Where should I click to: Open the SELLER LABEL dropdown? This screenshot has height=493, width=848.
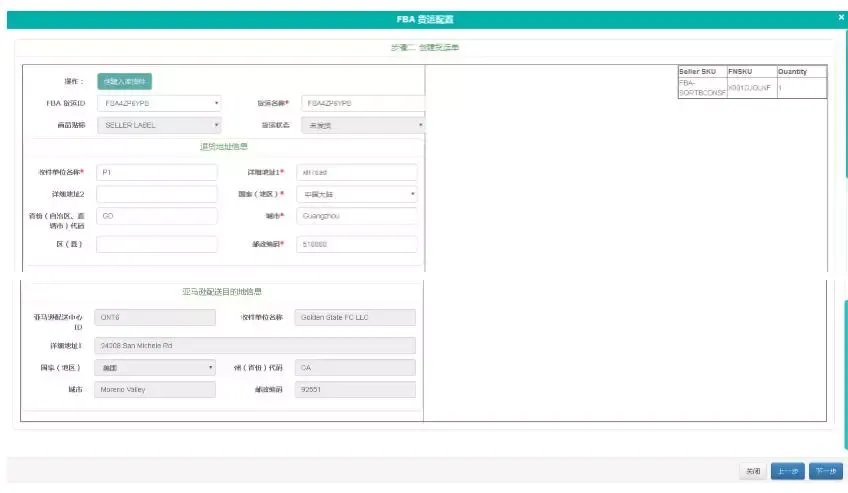coord(159,125)
